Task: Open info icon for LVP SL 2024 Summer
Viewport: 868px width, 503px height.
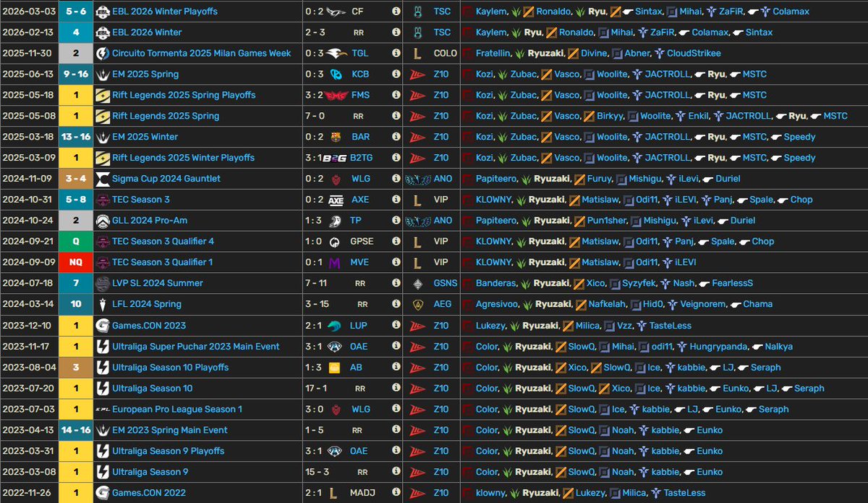Action: point(396,284)
